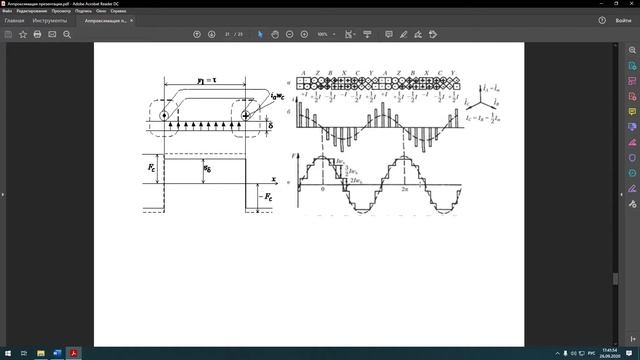Open the yellow Comment tool in right panel
The image size is (640, 360).
632,111
